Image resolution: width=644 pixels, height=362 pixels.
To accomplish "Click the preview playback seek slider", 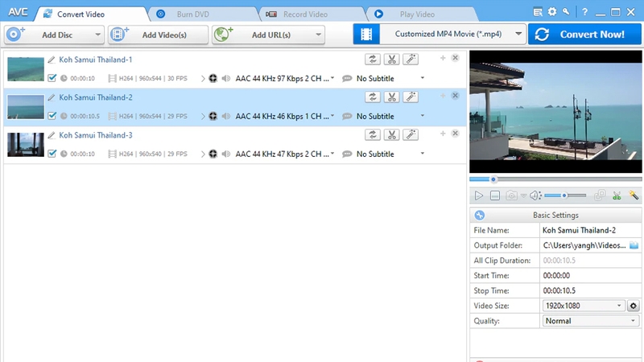I will [555, 179].
